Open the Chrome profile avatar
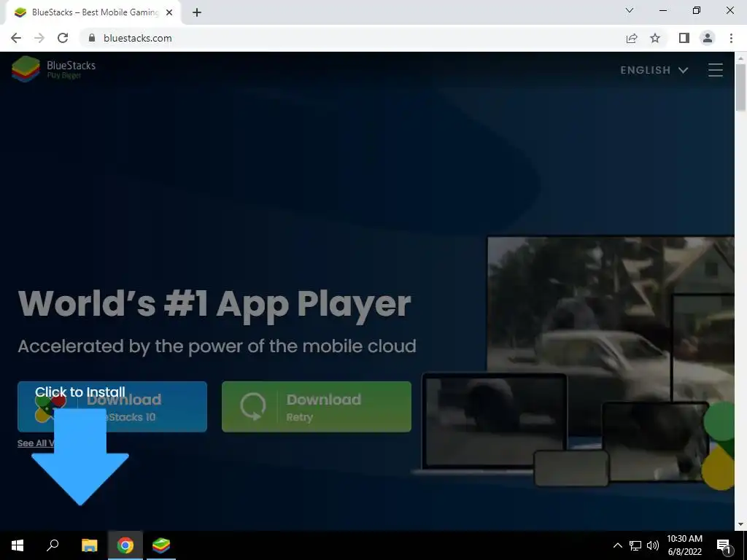 (708, 38)
